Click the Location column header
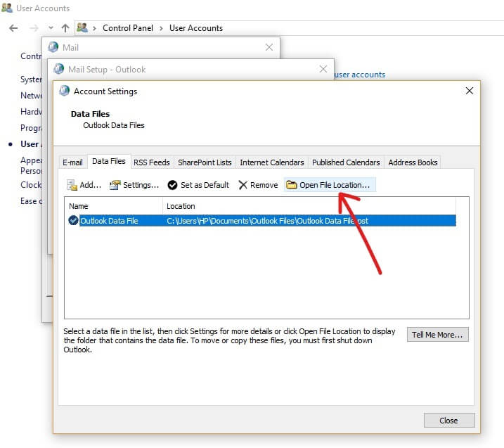The height and width of the screenshot is (448, 504). coord(181,206)
